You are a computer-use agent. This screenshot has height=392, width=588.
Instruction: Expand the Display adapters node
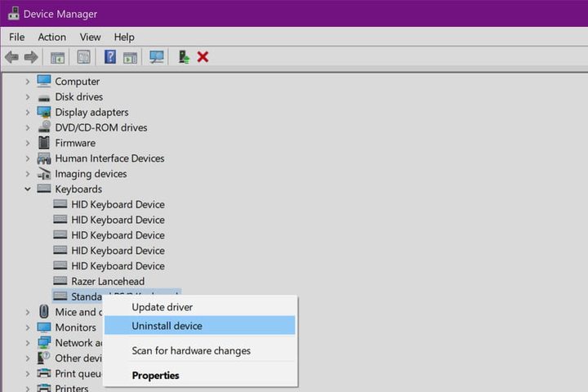coord(27,112)
